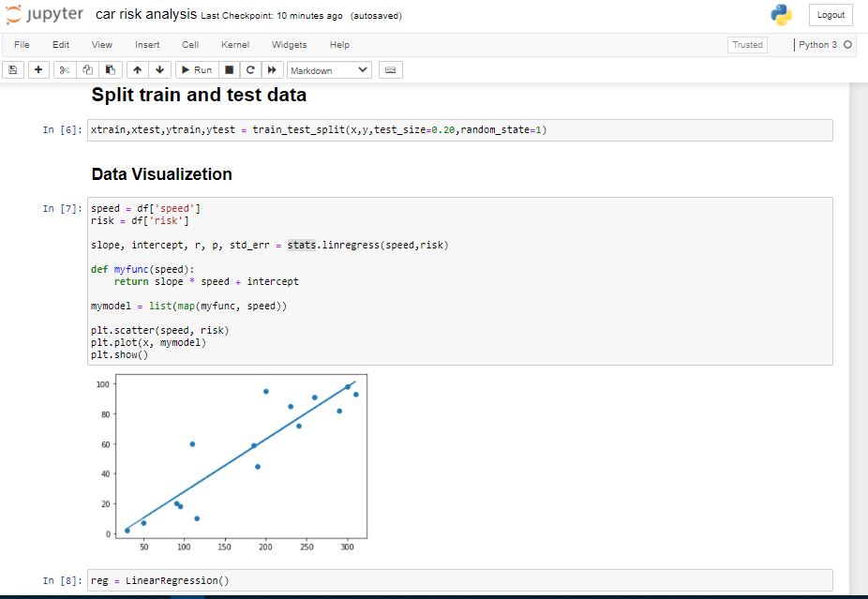Click the Python logo icon
This screenshot has width=868, height=599.
pos(781,15)
